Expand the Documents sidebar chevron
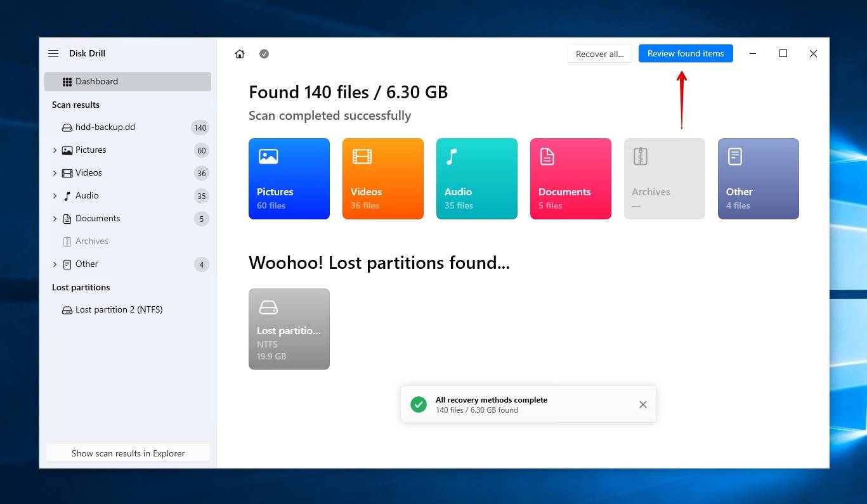This screenshot has height=504, width=867. pos(55,219)
